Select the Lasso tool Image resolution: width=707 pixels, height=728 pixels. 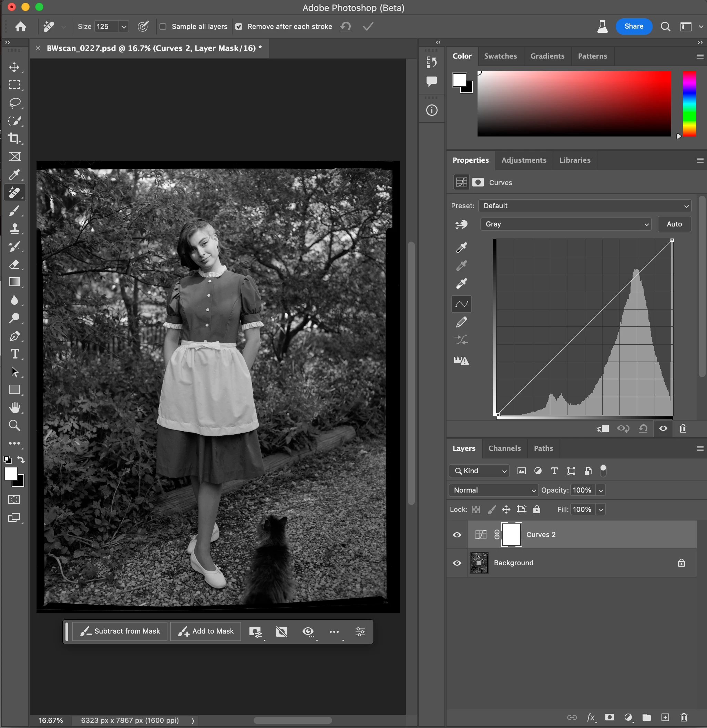14,102
